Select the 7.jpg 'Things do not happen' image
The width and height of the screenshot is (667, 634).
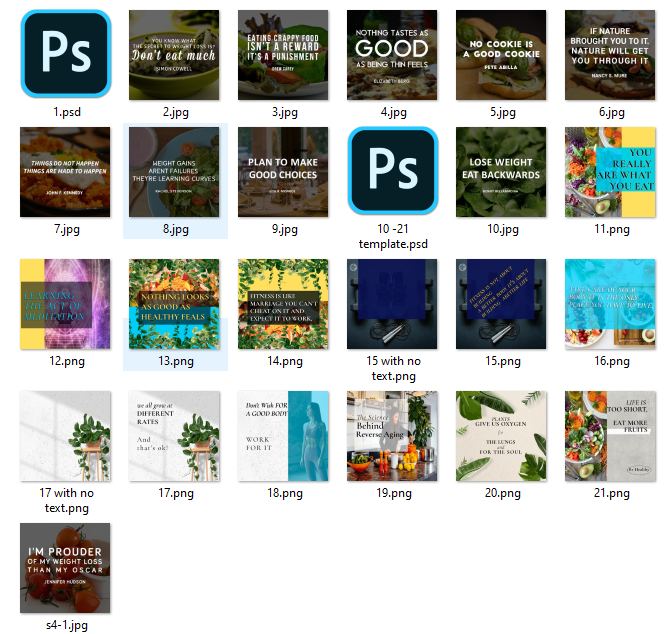pos(65,172)
